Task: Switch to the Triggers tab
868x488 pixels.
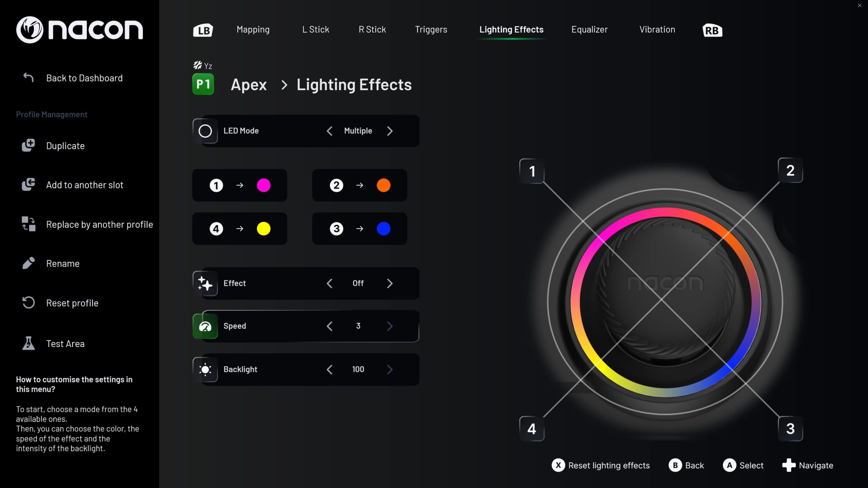Action: (x=431, y=29)
